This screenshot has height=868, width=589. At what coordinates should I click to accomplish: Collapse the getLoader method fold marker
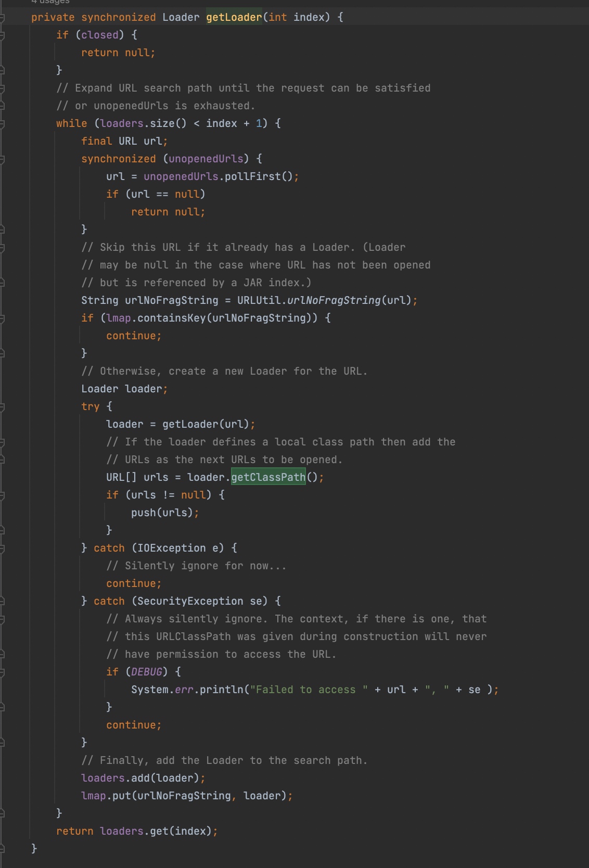pyautogui.click(x=2, y=18)
